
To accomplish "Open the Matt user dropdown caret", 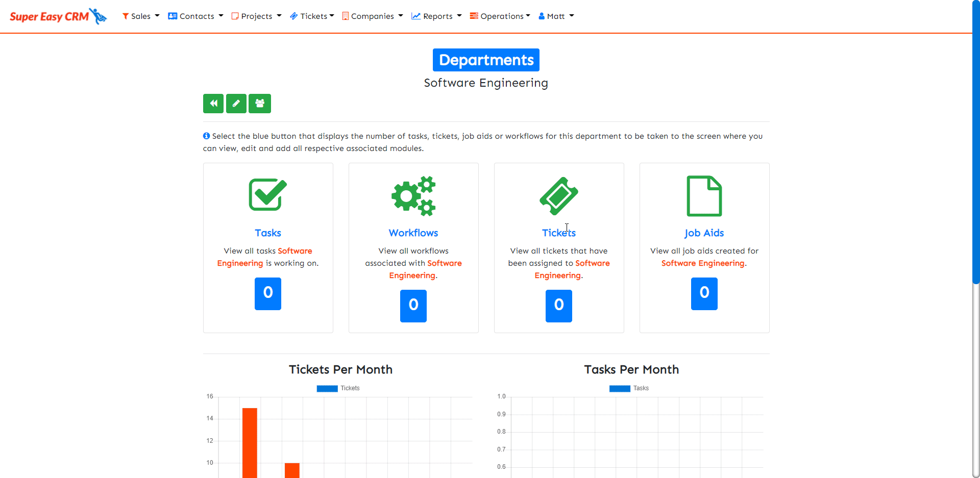I will click(572, 16).
